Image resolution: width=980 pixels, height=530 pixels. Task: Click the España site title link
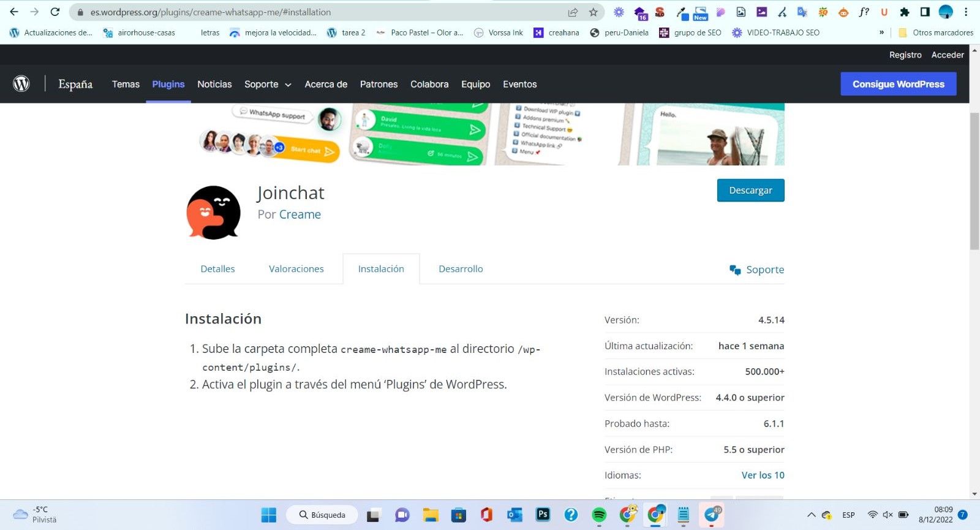[x=75, y=84]
